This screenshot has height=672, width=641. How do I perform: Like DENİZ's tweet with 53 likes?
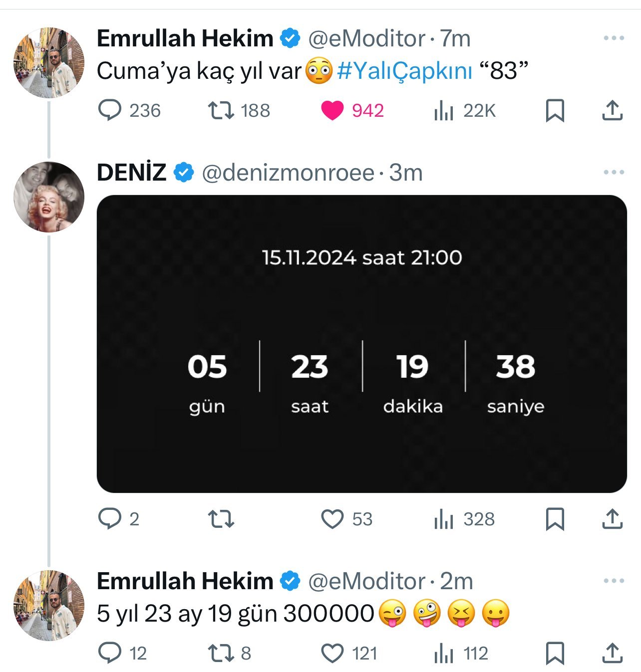click(332, 519)
